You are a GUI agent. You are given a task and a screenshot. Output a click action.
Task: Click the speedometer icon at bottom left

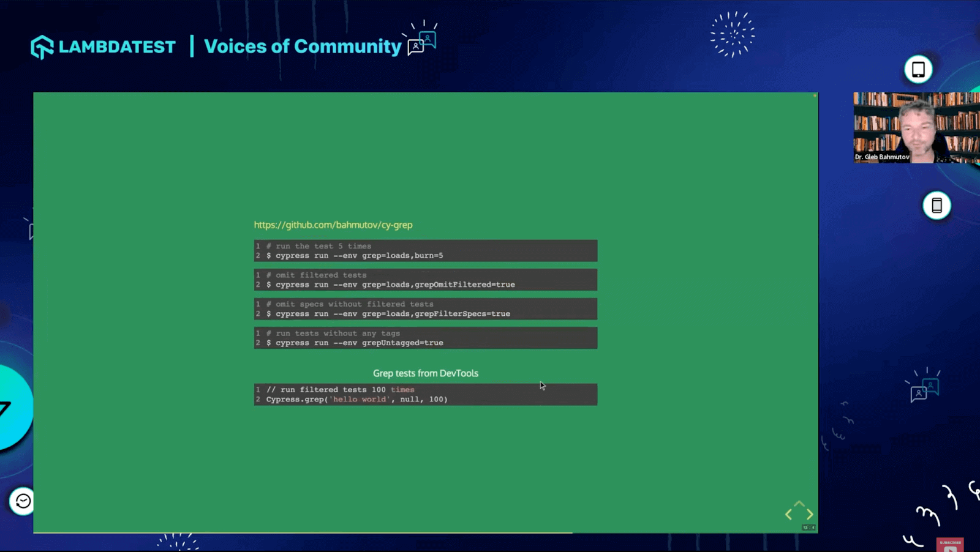pyautogui.click(x=23, y=501)
